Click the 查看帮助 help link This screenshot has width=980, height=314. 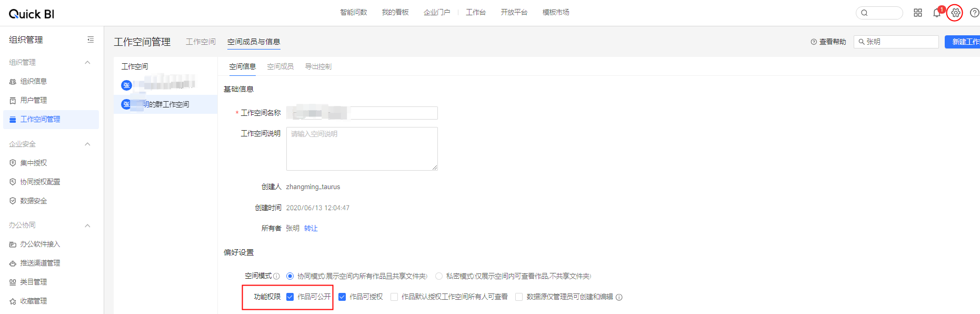pos(828,42)
